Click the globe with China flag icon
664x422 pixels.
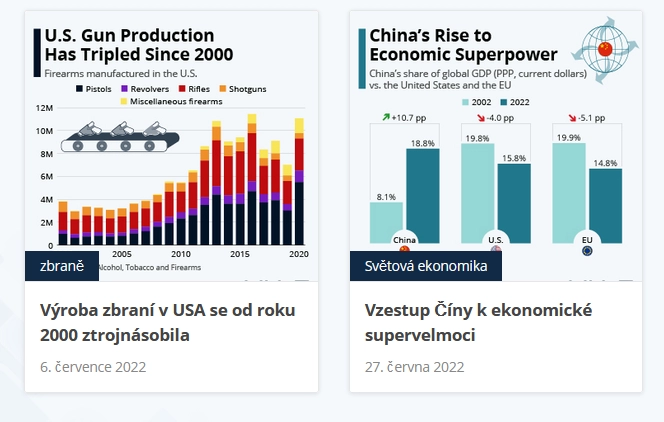click(604, 46)
